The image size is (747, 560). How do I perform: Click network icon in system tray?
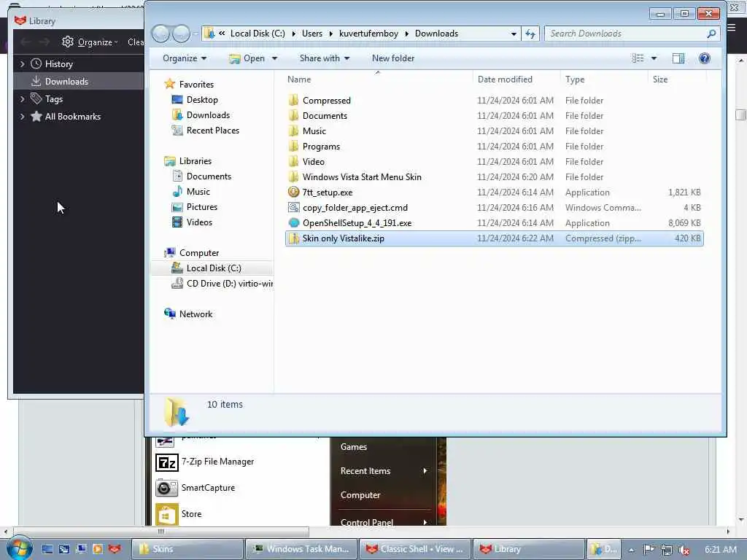coord(667,550)
